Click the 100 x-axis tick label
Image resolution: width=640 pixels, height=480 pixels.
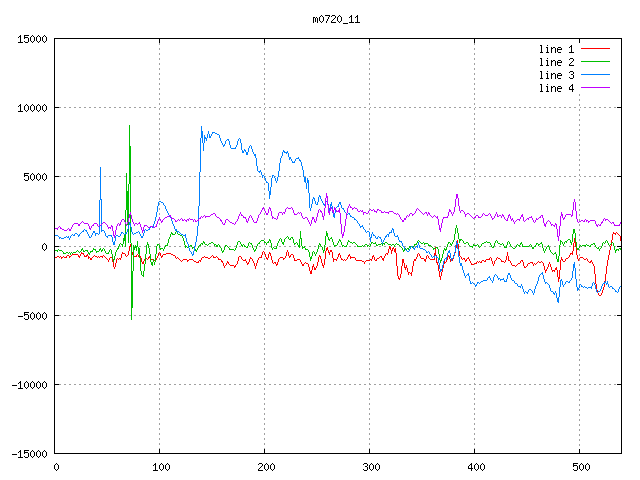coord(160,466)
